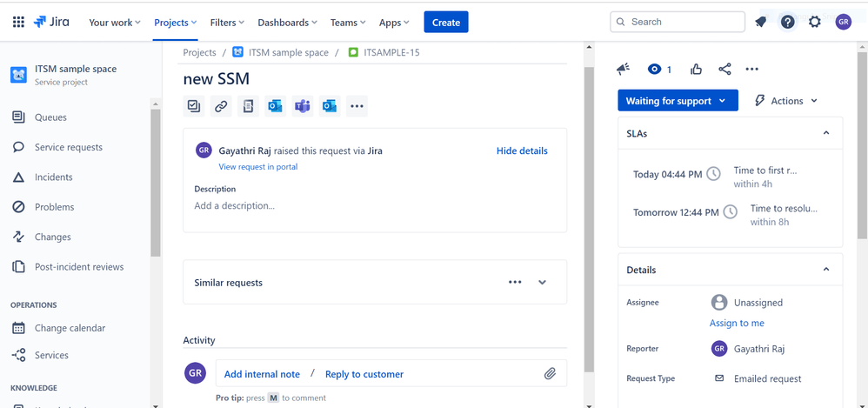Click the thumbs-up vote icon
Viewport: 868px width, 408px height.
[697, 70]
